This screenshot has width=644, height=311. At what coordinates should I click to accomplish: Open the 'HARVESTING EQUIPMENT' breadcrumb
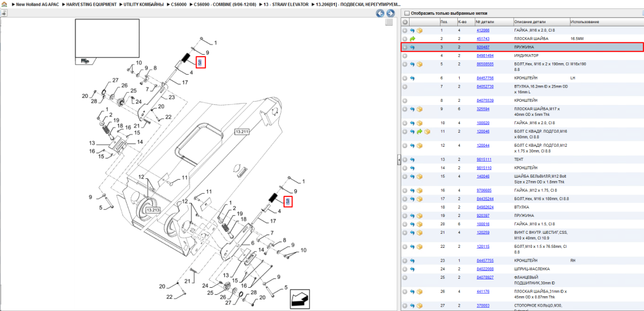[91, 4]
